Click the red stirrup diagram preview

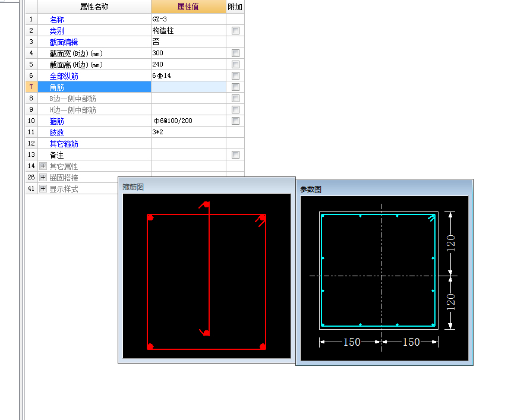(207, 276)
